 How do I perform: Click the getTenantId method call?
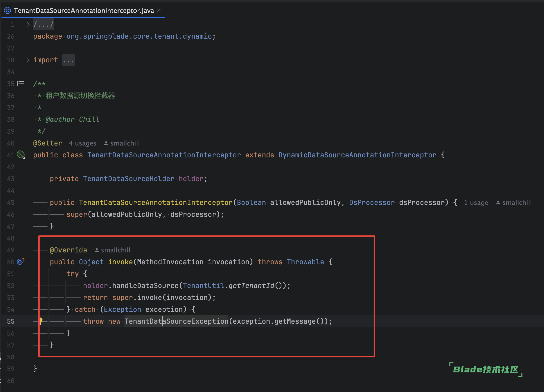point(251,286)
